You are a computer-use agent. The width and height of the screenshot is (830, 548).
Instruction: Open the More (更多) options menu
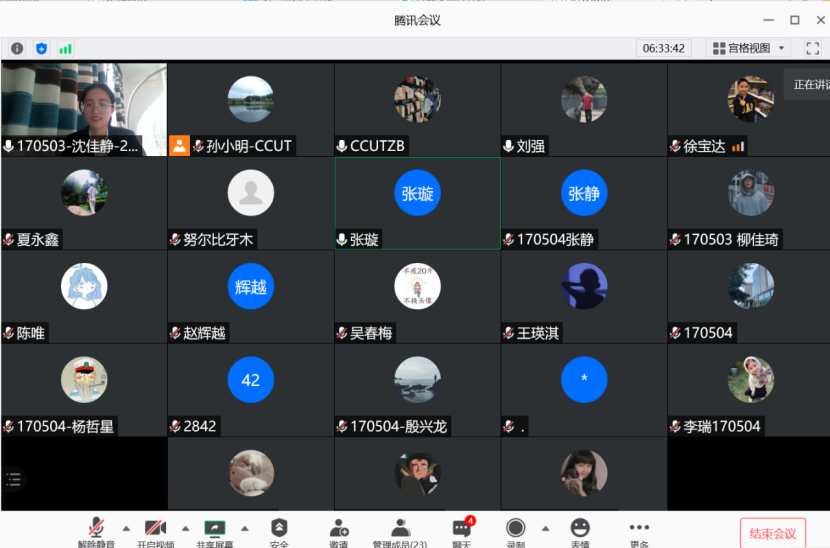click(x=639, y=530)
